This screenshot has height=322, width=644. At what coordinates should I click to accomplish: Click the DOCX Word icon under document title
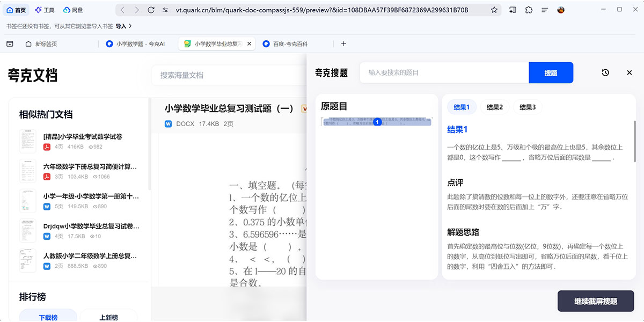pyautogui.click(x=169, y=124)
